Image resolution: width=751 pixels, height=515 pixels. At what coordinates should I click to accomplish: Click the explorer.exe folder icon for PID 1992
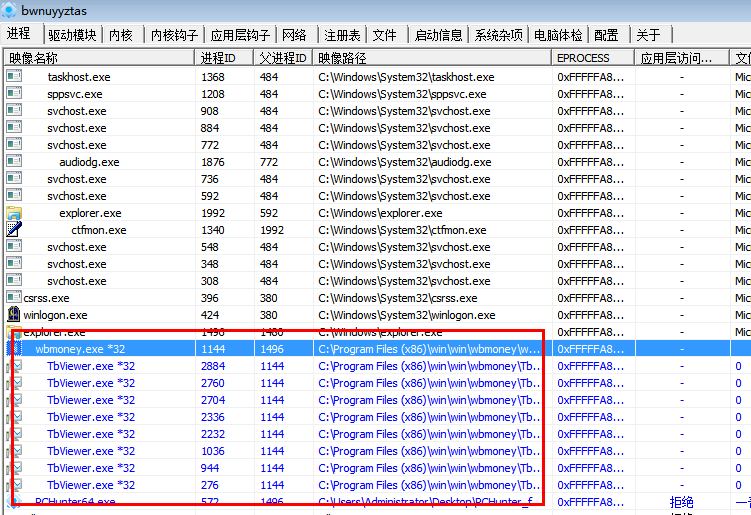(x=14, y=213)
